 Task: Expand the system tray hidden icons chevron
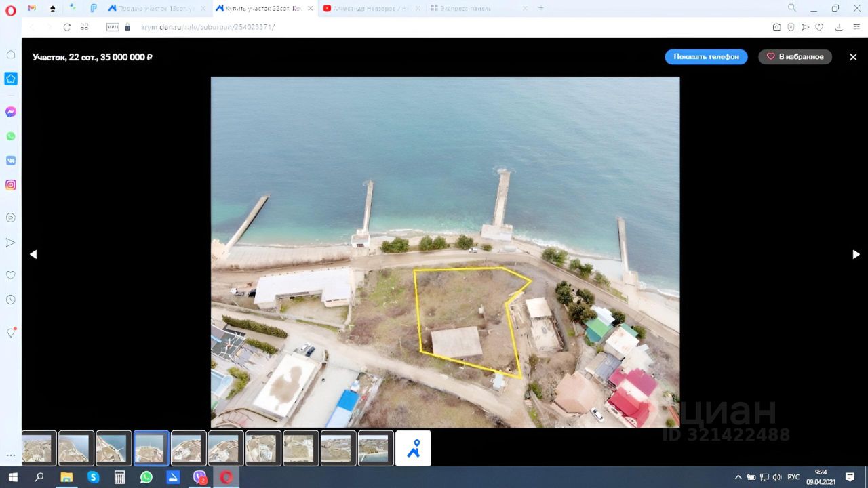tap(737, 477)
